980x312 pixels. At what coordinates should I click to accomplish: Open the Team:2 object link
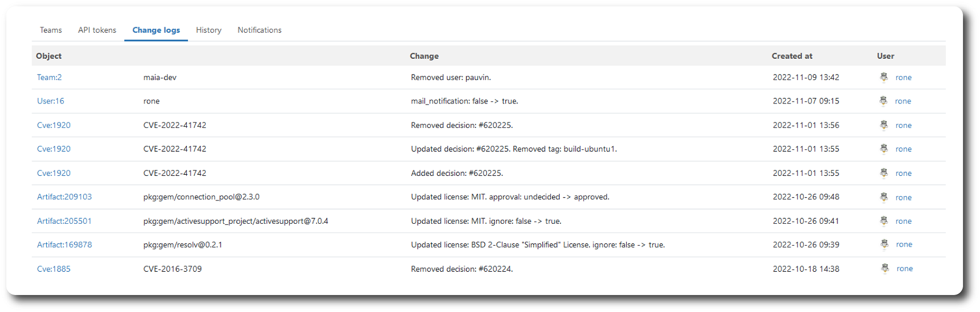[49, 77]
